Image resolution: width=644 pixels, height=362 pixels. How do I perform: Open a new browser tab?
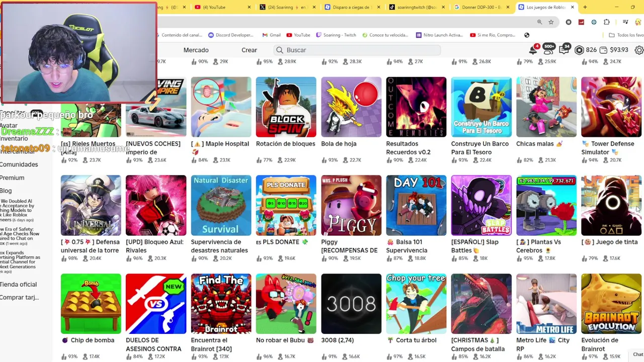(585, 7)
